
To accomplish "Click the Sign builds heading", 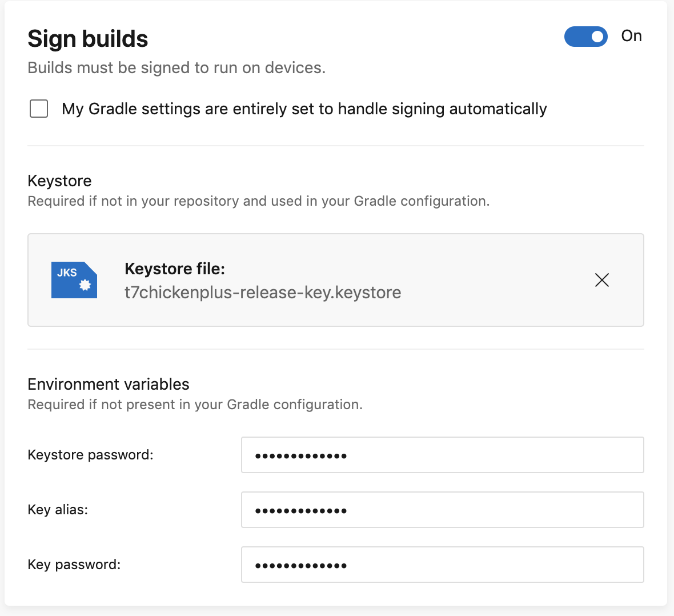I will pos(88,39).
